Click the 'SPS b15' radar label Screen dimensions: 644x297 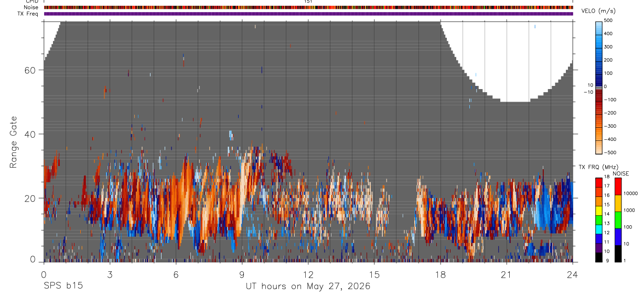coord(63,286)
